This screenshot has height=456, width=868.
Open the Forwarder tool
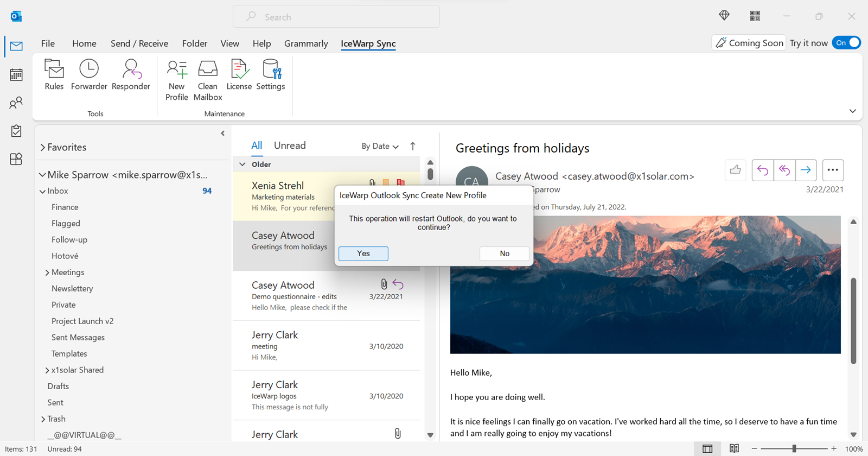pos(89,75)
